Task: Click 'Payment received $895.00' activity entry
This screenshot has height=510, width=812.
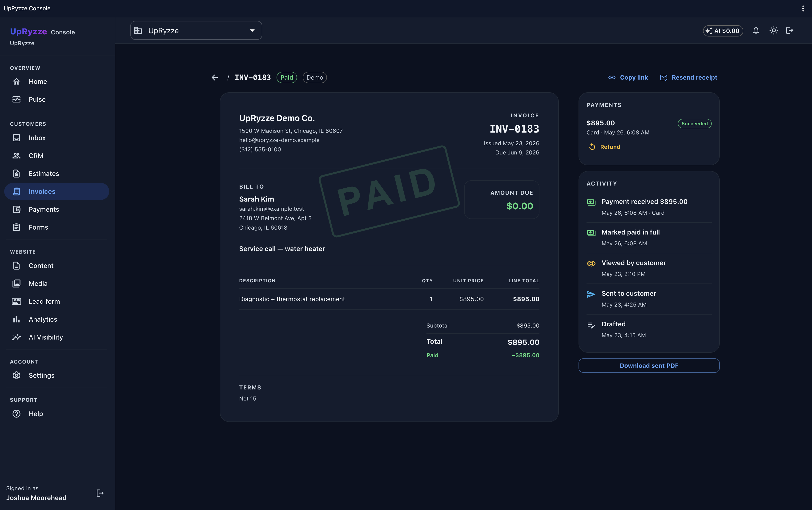Action: pos(644,202)
